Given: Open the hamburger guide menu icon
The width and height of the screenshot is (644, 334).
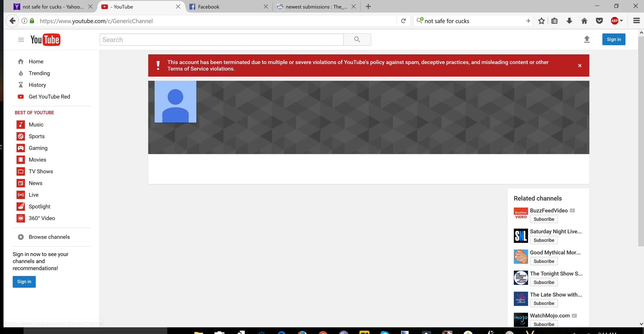Looking at the screenshot, I should (x=21, y=40).
